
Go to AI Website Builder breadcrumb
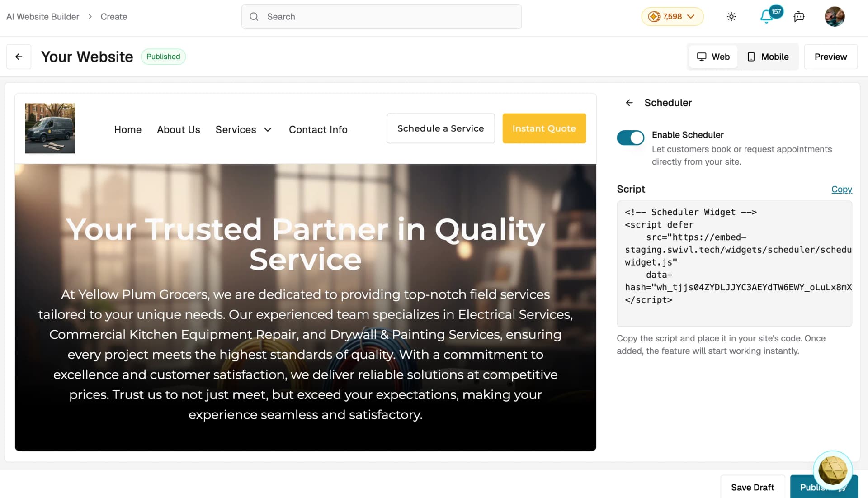[x=42, y=17]
